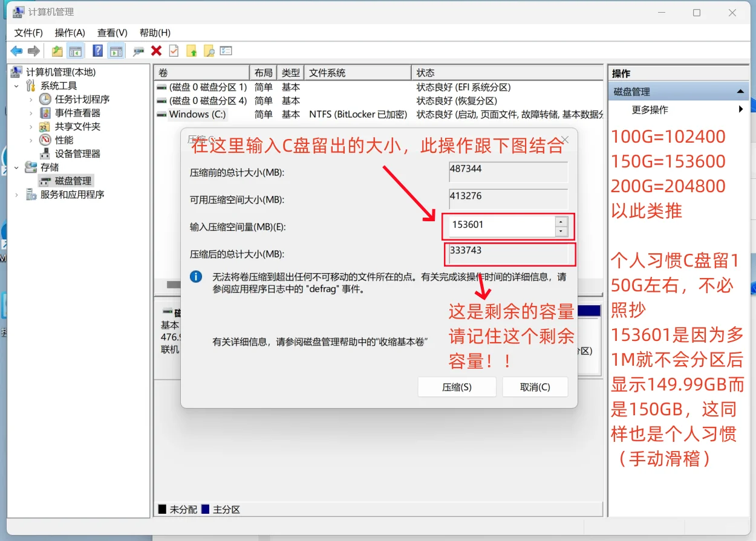Click the 文件系统 column header

(x=357, y=73)
